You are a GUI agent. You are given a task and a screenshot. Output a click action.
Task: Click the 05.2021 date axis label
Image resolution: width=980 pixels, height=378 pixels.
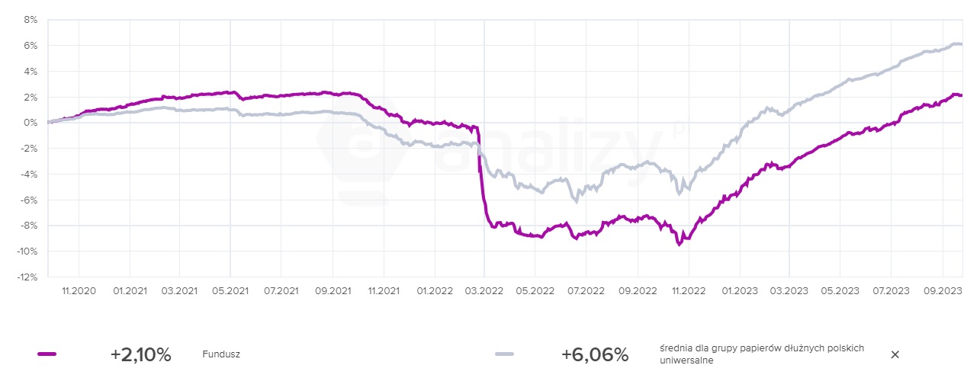click(230, 291)
